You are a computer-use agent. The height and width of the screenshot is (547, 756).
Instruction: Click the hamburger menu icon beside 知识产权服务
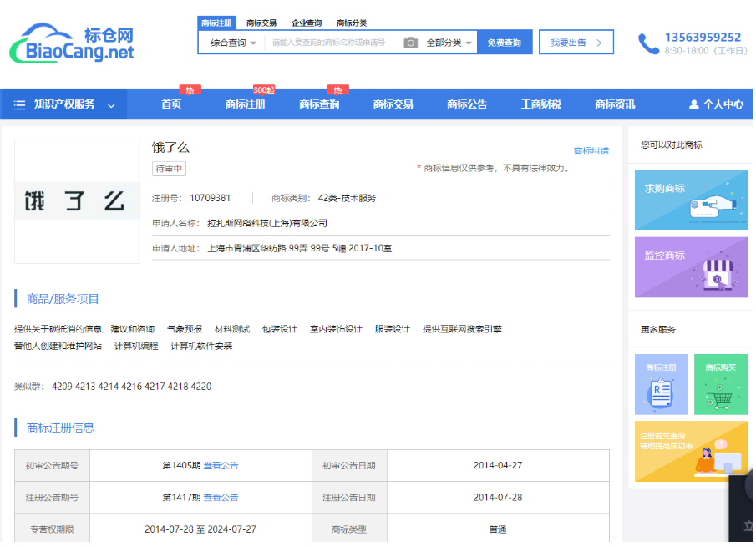pos(19,104)
